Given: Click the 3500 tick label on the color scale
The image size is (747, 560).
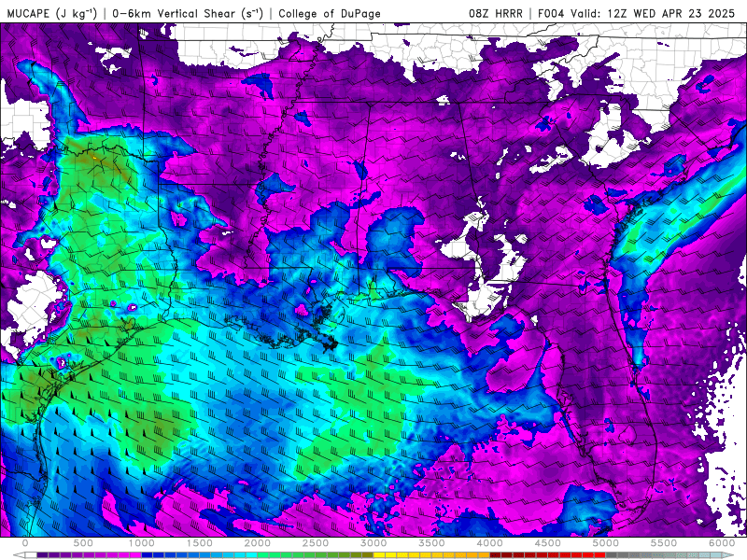Looking at the screenshot, I should click(x=432, y=543).
